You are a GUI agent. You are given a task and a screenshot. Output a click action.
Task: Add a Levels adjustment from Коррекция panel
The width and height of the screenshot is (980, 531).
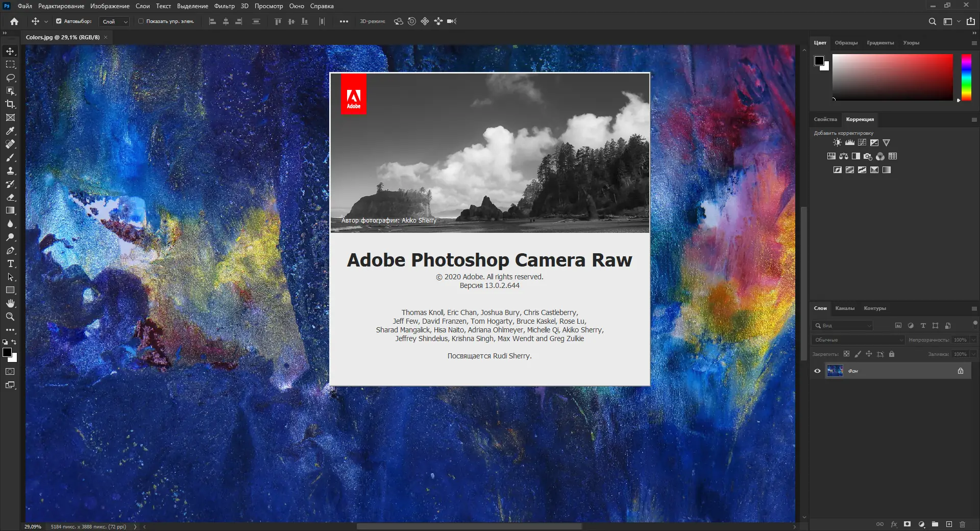pyautogui.click(x=850, y=142)
